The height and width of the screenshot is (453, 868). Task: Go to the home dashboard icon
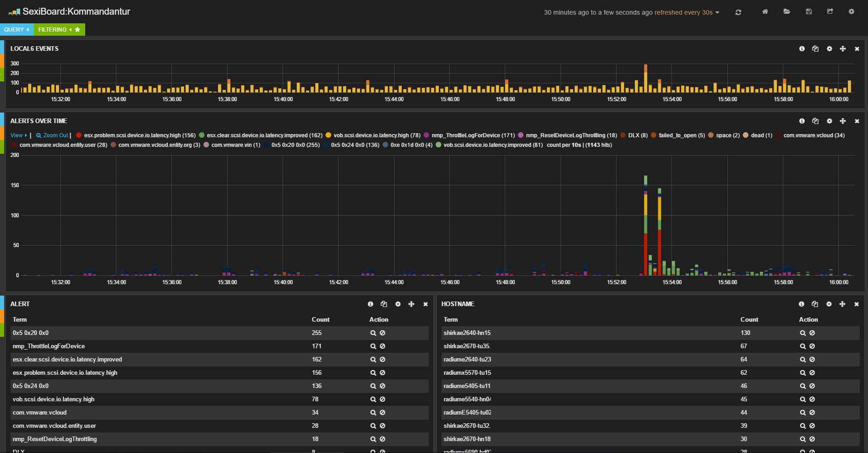tap(765, 12)
